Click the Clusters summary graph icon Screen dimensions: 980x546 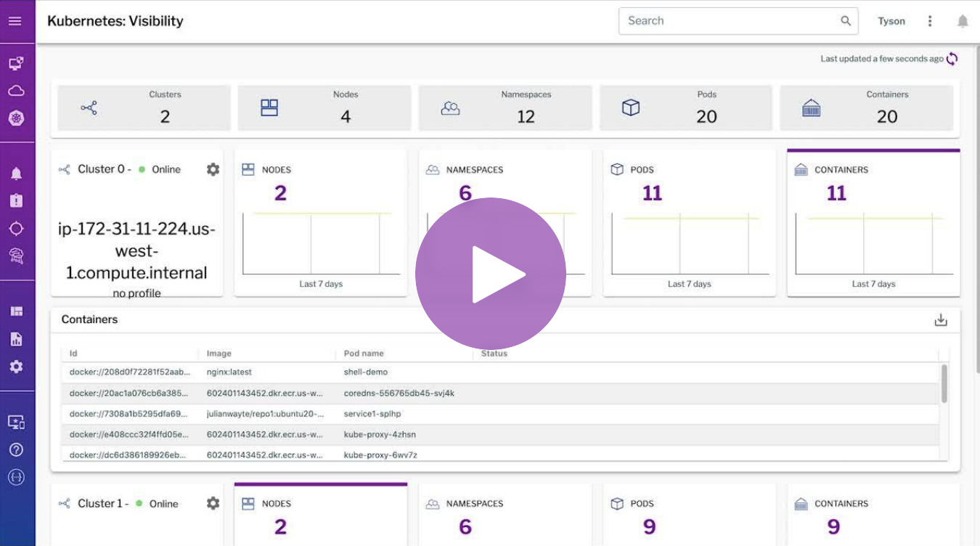tap(89, 108)
